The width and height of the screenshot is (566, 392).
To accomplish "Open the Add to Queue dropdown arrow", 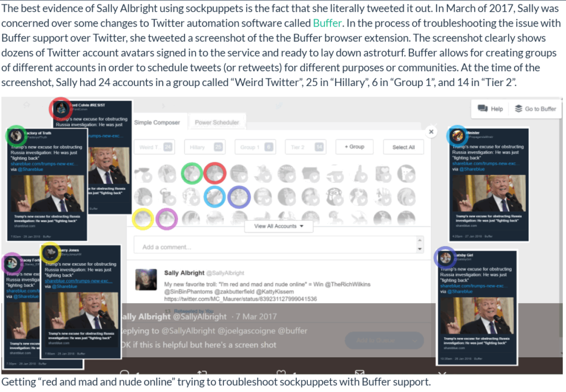I will coord(415,341).
